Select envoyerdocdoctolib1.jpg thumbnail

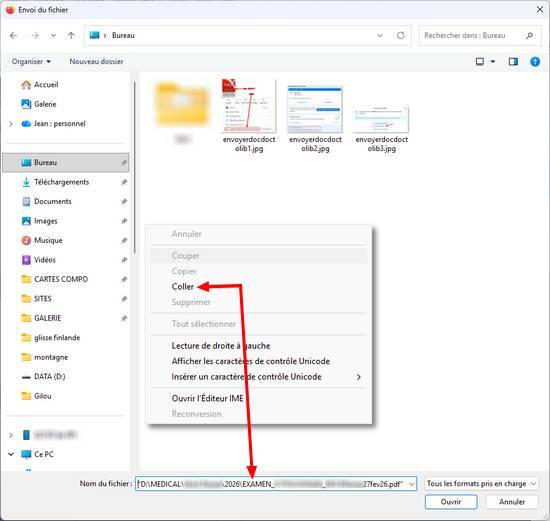click(x=249, y=106)
